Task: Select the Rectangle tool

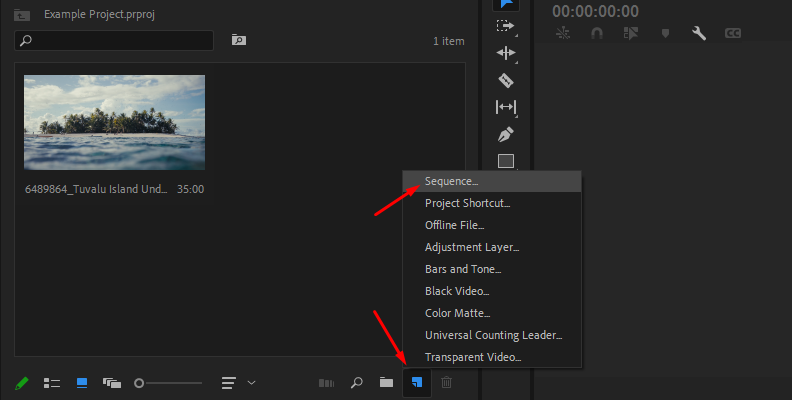Action: coord(506,161)
